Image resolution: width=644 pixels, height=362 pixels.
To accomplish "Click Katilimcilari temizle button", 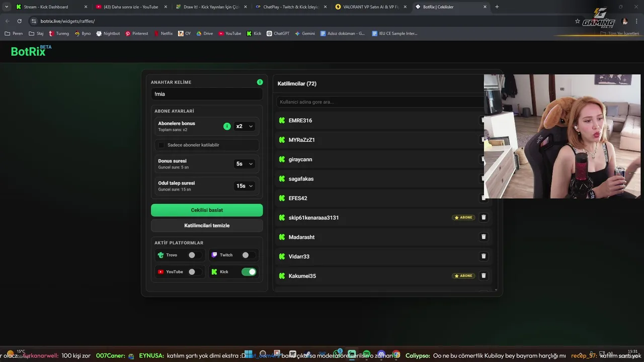I will 207,226.
